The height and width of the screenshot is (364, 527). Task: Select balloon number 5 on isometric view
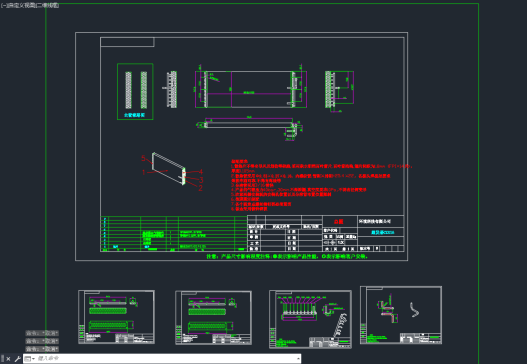pos(143,158)
